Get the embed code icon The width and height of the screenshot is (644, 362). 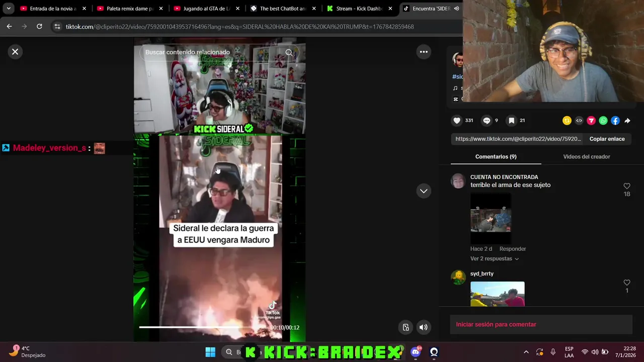[x=579, y=121]
